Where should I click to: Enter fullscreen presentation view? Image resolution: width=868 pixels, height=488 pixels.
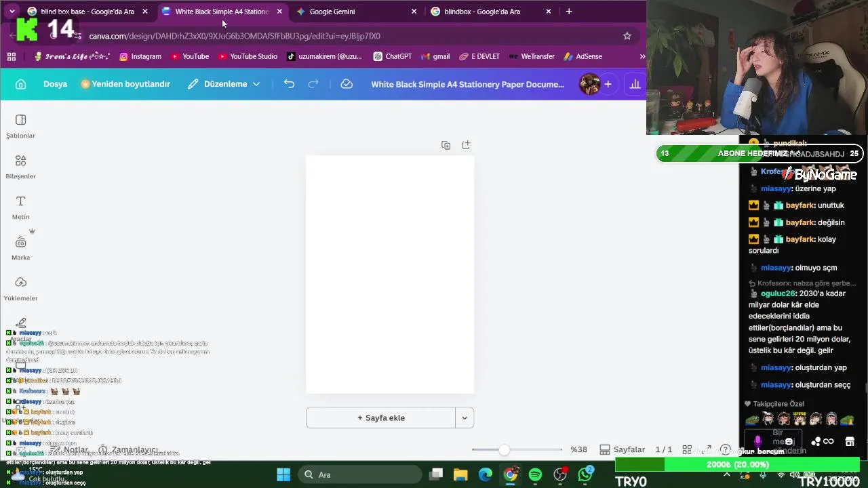click(x=707, y=449)
